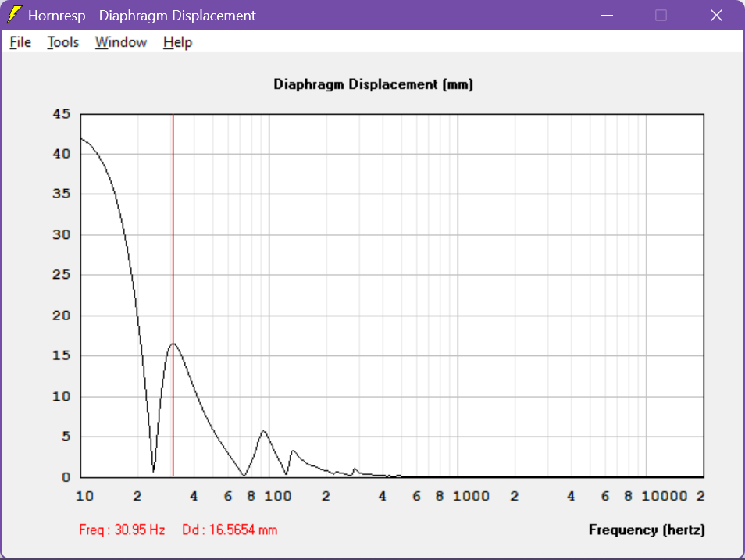The image size is (745, 560).
Task: Click the disabled maximize button
Action: 661,15
